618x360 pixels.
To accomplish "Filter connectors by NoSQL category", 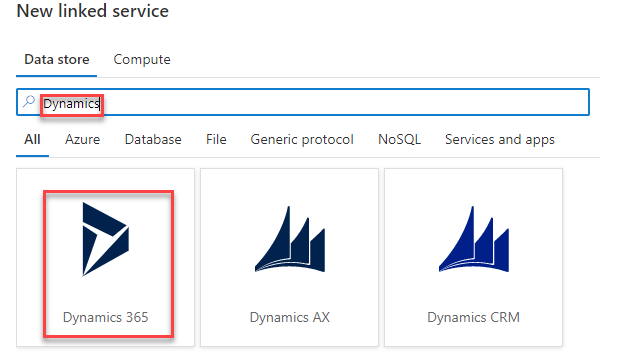I will [x=399, y=140].
